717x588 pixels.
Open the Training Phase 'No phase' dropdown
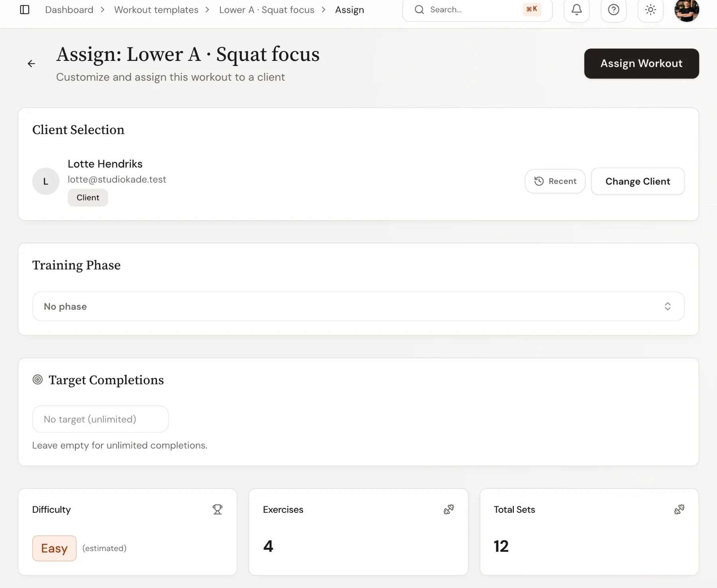[358, 307]
